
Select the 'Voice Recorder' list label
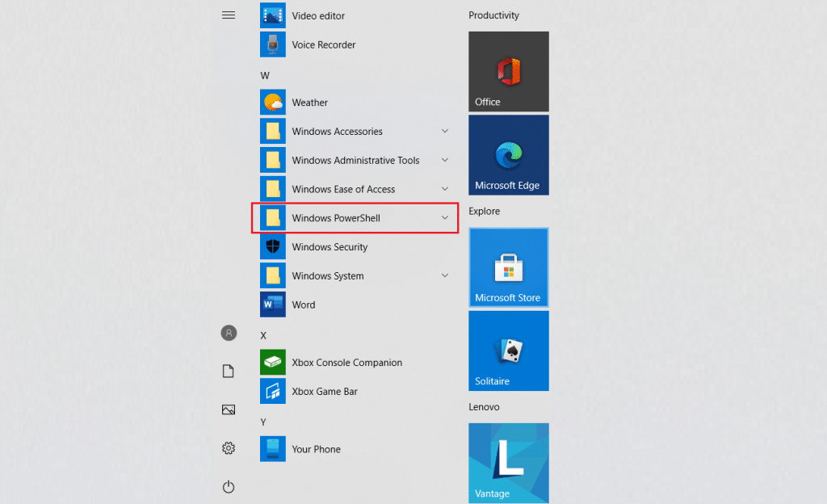pyautogui.click(x=324, y=44)
